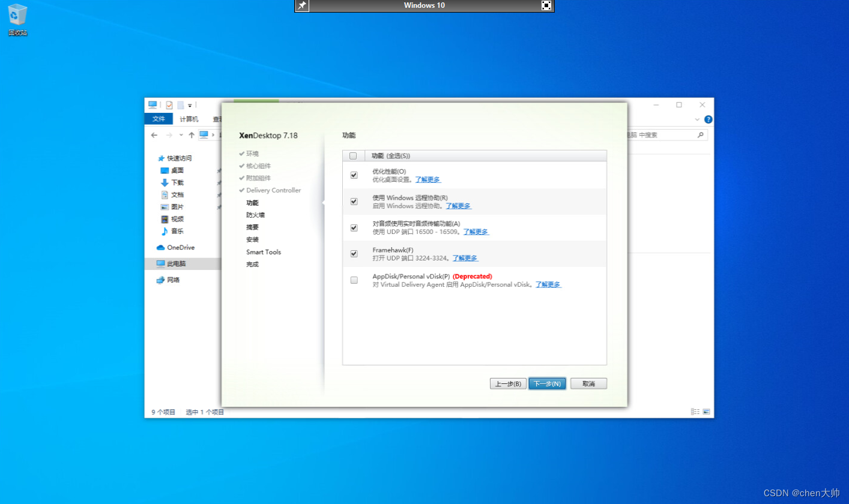Go back with the Explorer Back arrow
The width and height of the screenshot is (849, 504).
[x=154, y=135]
